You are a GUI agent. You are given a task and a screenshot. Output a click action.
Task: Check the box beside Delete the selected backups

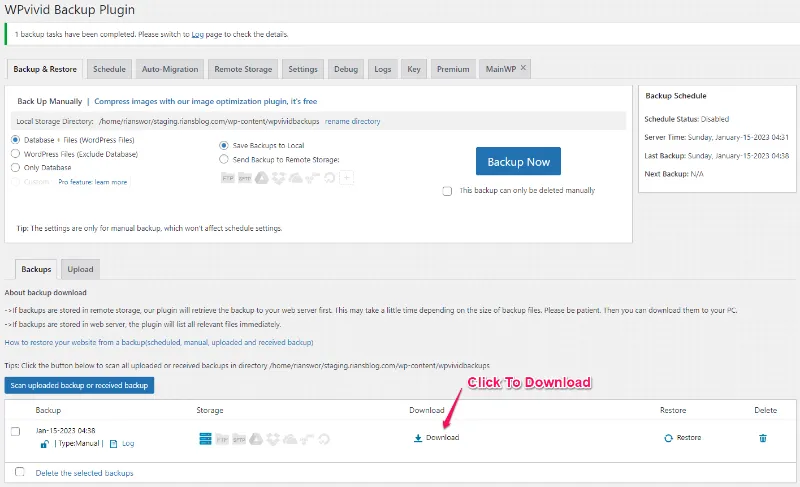click(x=19, y=472)
